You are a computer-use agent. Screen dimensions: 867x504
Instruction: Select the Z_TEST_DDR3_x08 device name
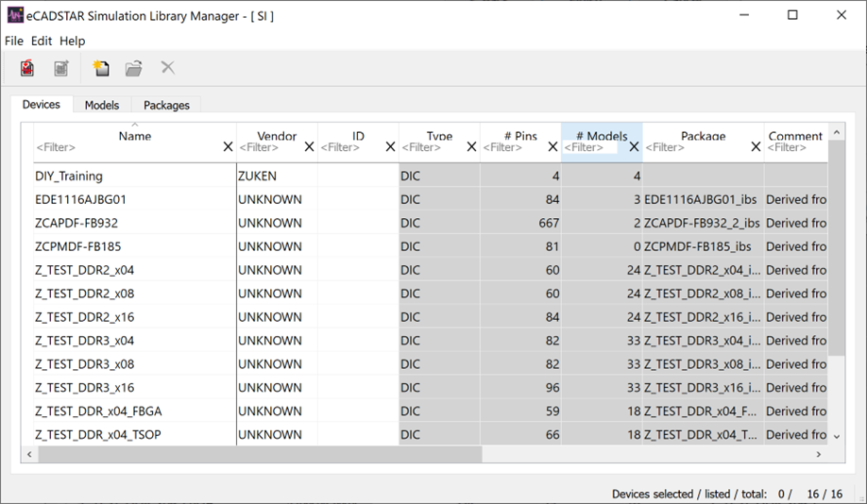click(x=85, y=364)
